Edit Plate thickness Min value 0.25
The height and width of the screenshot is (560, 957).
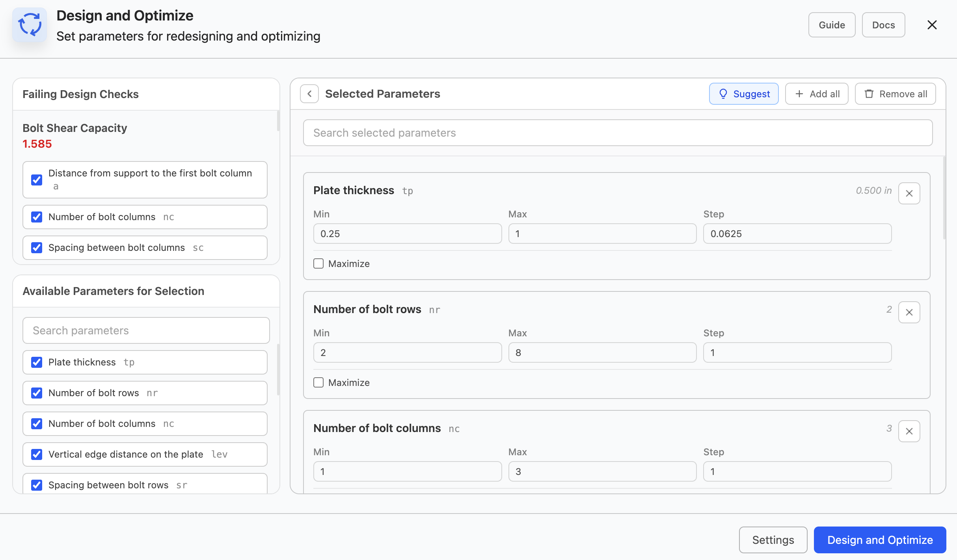[x=408, y=234]
